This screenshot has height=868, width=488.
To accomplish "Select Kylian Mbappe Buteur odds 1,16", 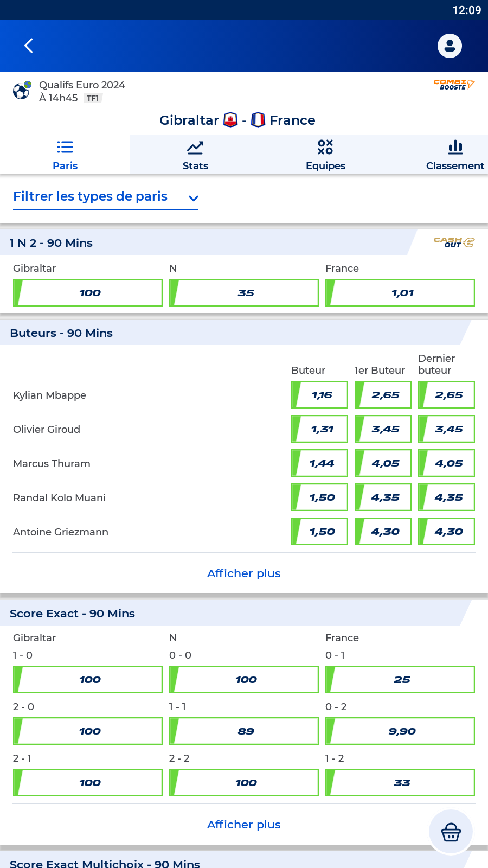I will (x=319, y=395).
